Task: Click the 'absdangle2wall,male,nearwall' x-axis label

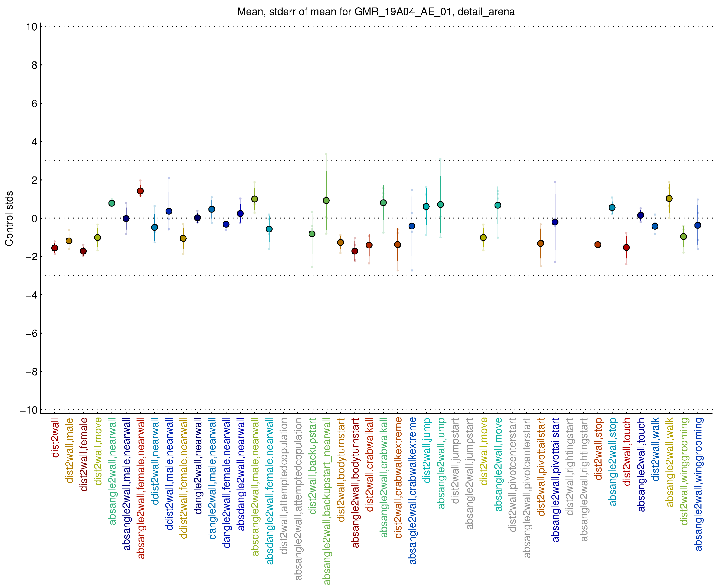Action: (x=255, y=487)
